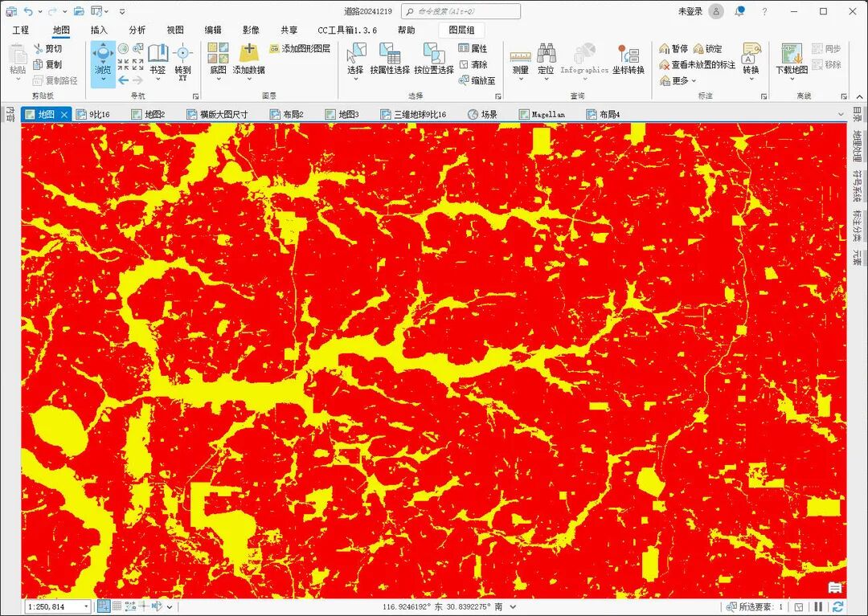Viewport: 868px width, 616px height.
Task: Clear the selection with 清除
Action: click(x=473, y=65)
